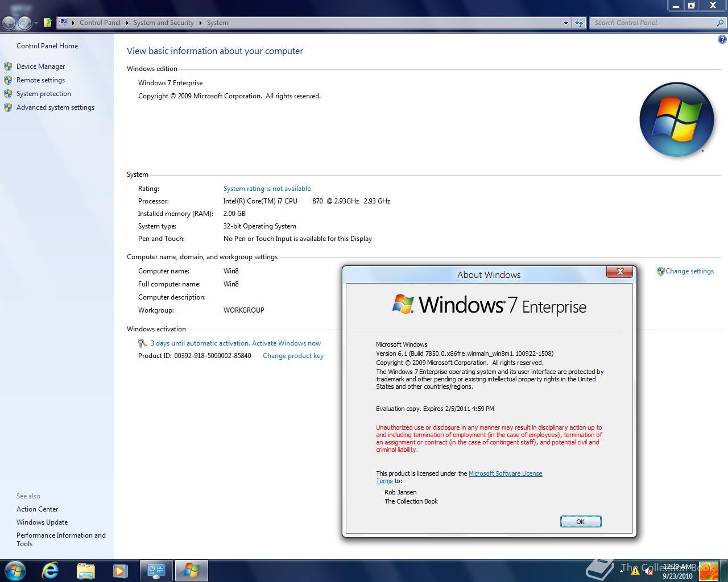The width and height of the screenshot is (728, 582).
Task: Click the Start orb on the taskbar
Action: [x=15, y=570]
